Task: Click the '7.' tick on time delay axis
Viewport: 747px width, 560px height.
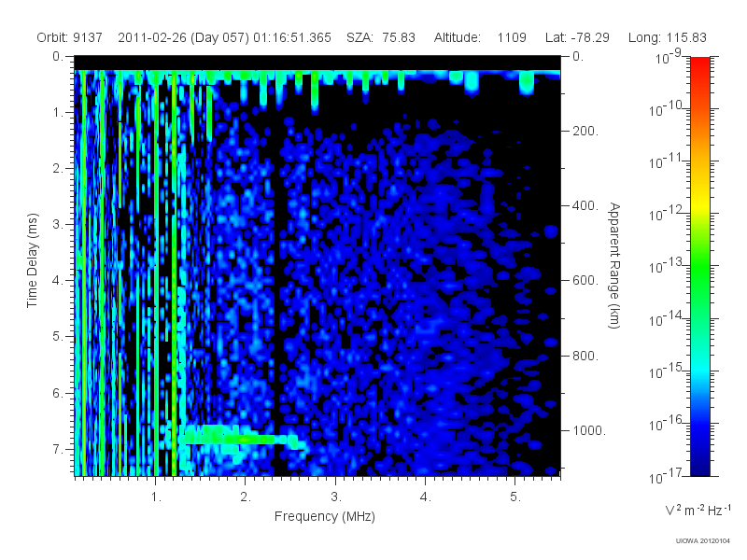Action: click(58, 449)
